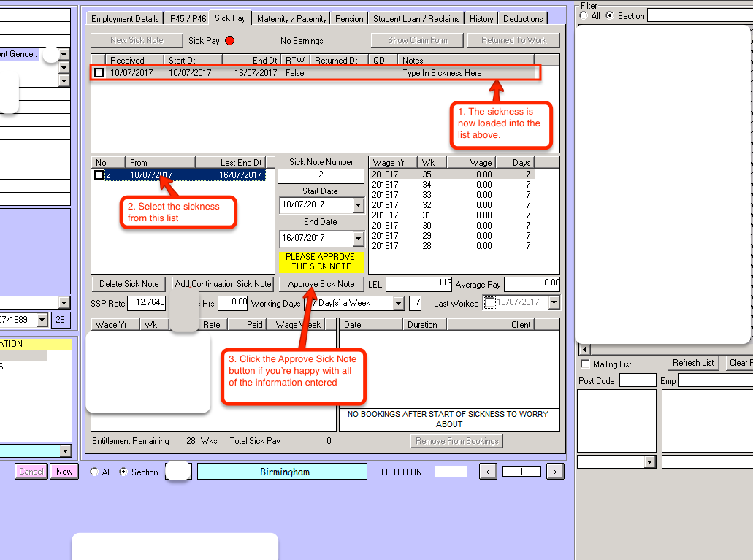Click the yellow Please Approve The Sick Note banner
Screen dimensions: 753x560
coord(320,261)
